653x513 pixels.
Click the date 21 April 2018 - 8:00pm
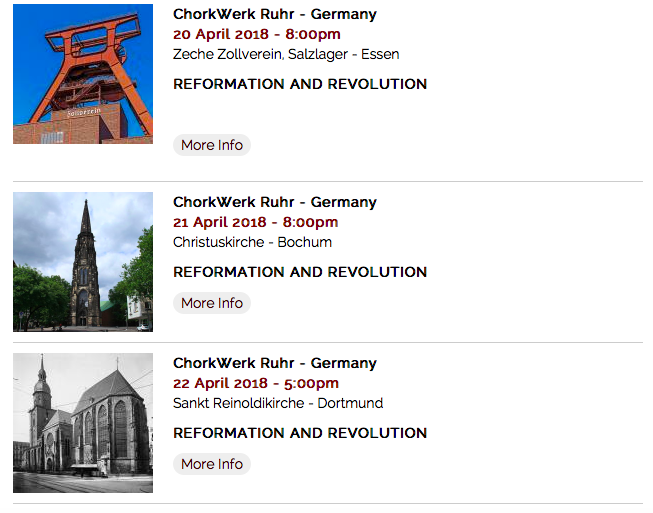tap(256, 222)
